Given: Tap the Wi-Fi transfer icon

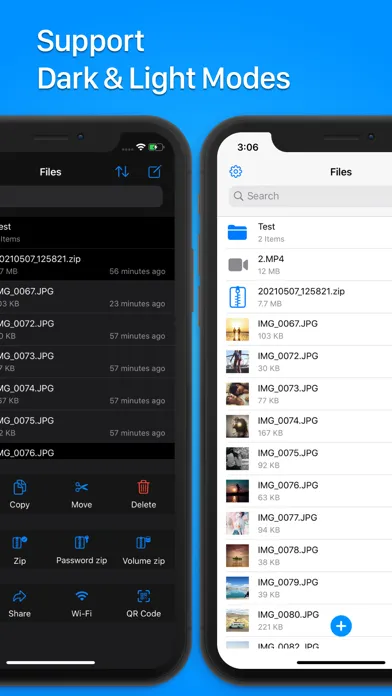Looking at the screenshot, I should (82, 596).
